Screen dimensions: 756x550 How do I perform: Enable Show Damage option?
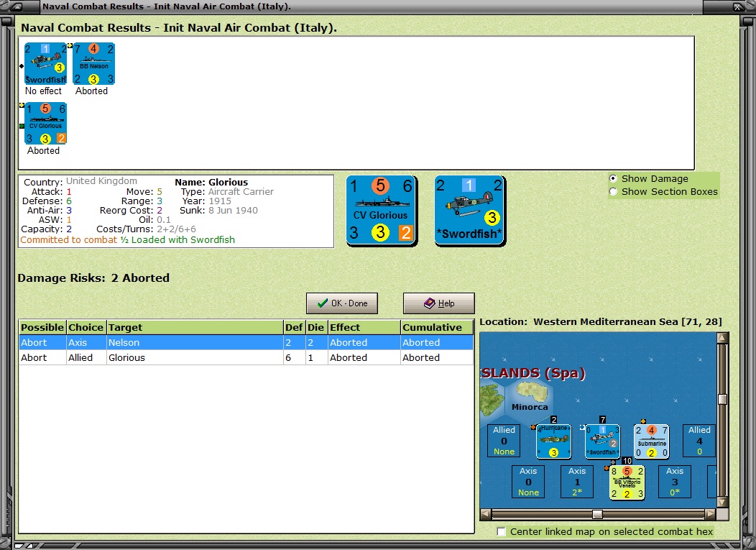[x=613, y=178]
